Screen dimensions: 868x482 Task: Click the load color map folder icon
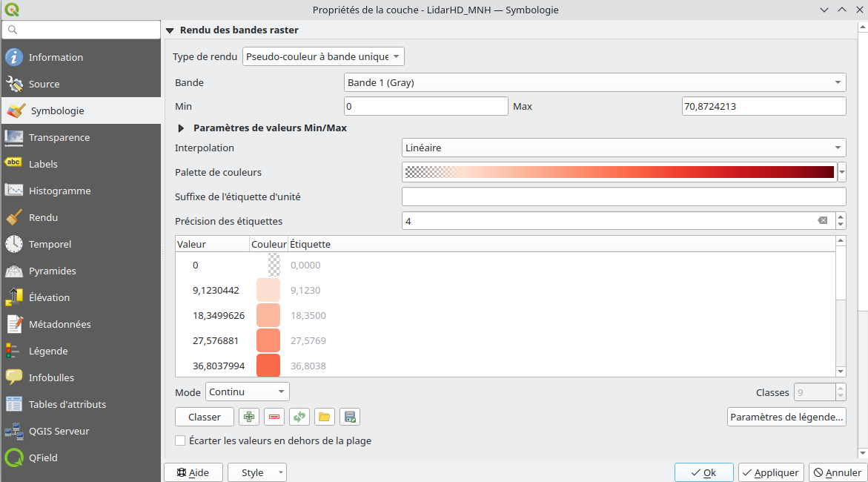(x=324, y=417)
